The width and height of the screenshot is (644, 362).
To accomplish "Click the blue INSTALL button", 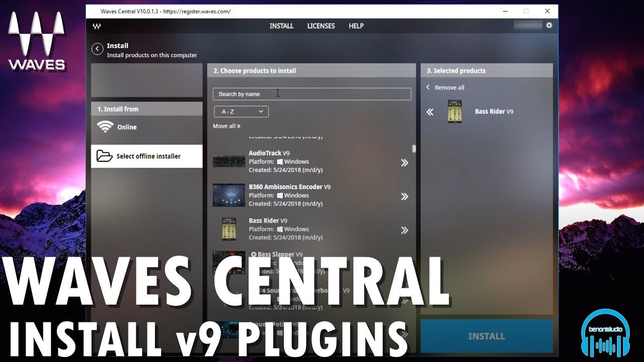I will click(x=487, y=336).
